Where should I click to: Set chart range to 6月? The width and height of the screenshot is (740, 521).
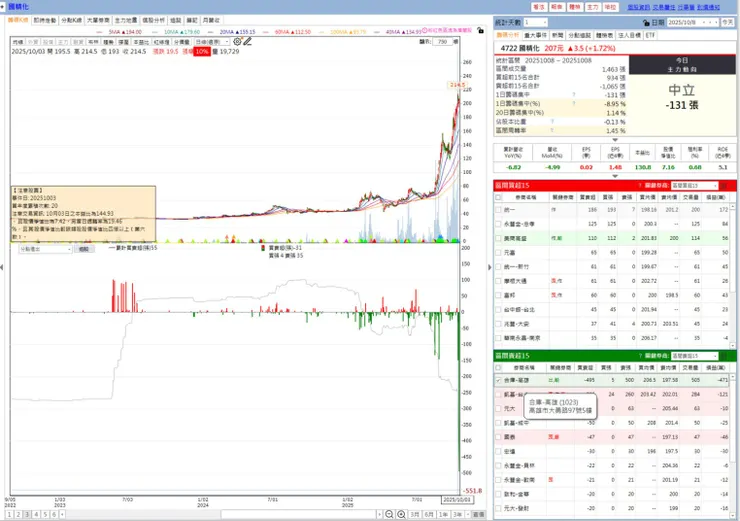429,514
